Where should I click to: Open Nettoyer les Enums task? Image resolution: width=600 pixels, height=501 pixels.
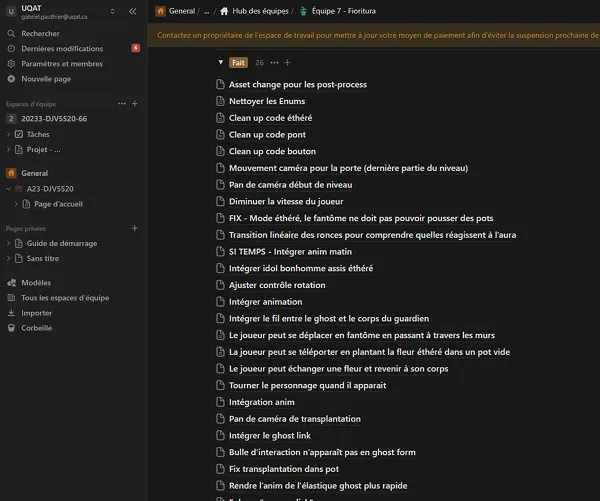267,101
